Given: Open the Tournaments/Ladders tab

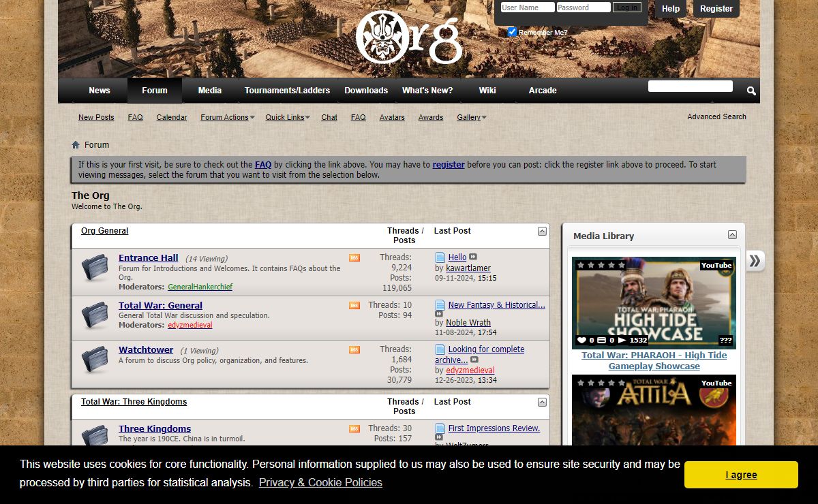Looking at the screenshot, I should 287,91.
